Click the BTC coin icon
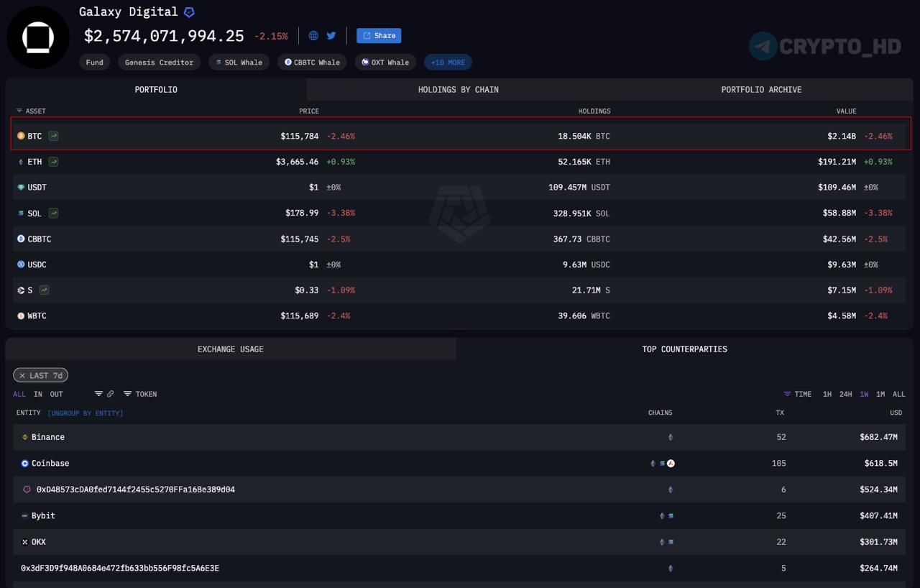This screenshot has height=588, width=920. (x=21, y=136)
